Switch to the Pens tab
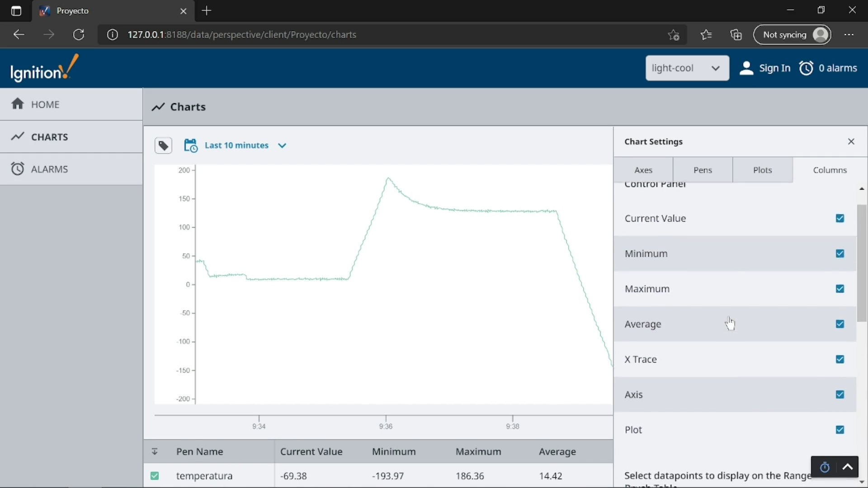This screenshot has height=488, width=868. click(x=703, y=170)
